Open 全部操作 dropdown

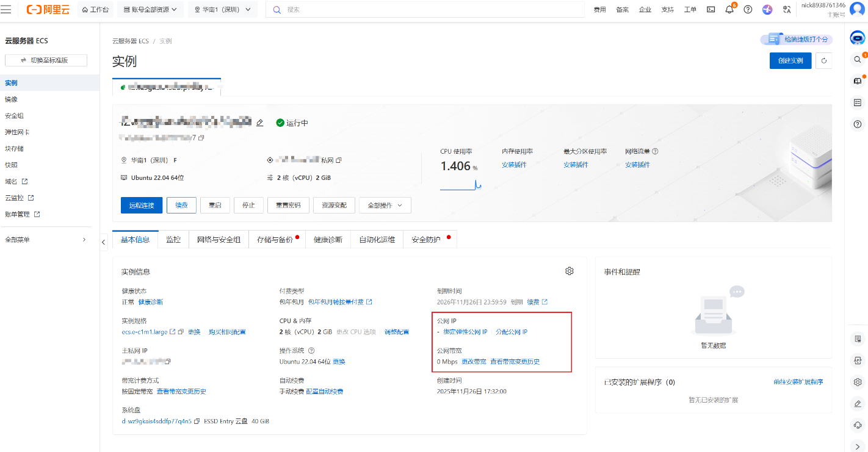coord(385,206)
